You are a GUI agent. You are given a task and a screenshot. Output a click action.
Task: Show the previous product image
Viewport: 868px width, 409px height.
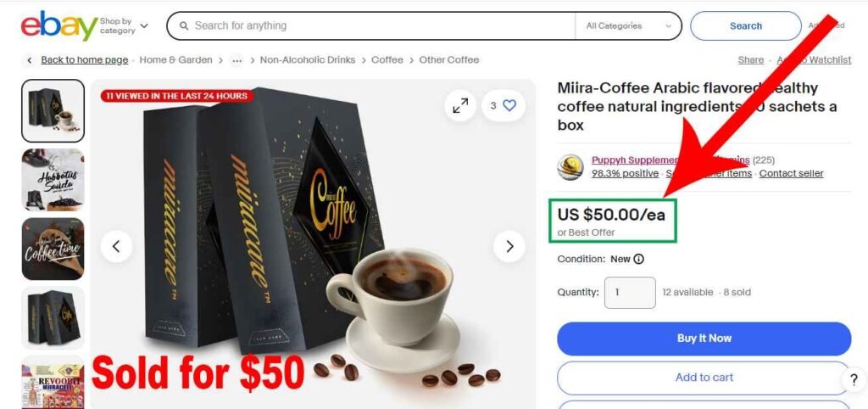click(116, 246)
